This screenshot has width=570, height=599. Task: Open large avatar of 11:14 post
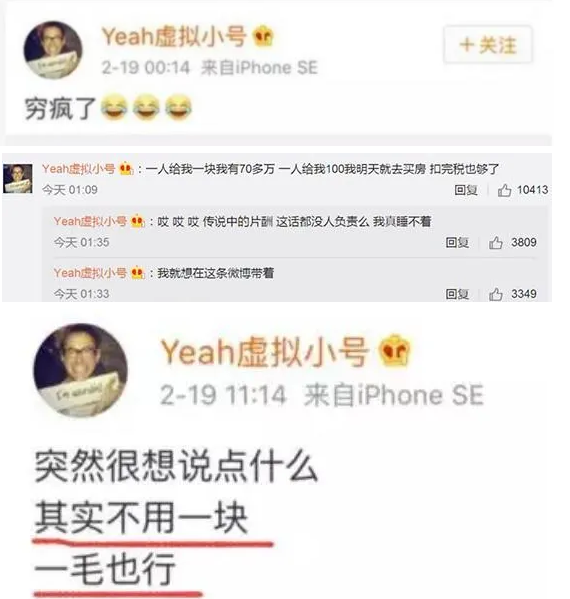point(80,370)
